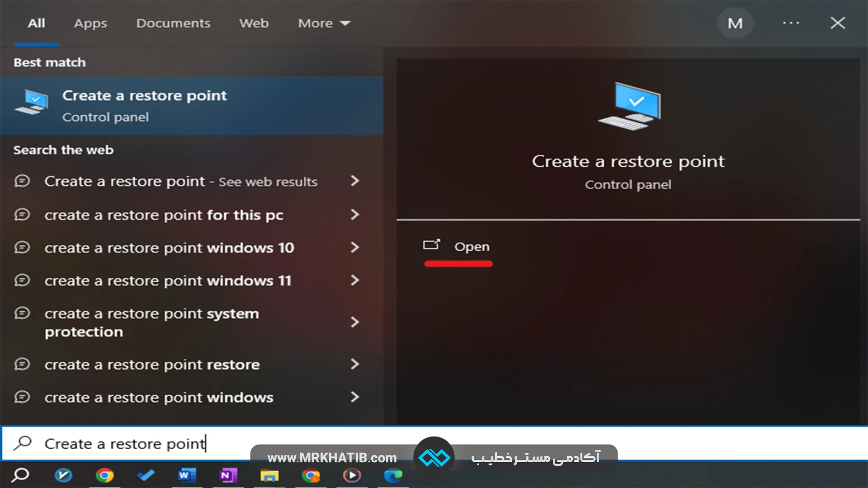Screen dimensions: 868x488
Task: Click the Web search filter
Action: point(254,23)
